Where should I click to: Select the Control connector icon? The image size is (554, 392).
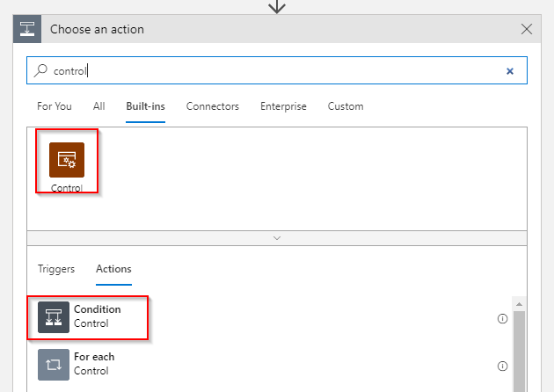[x=67, y=160]
